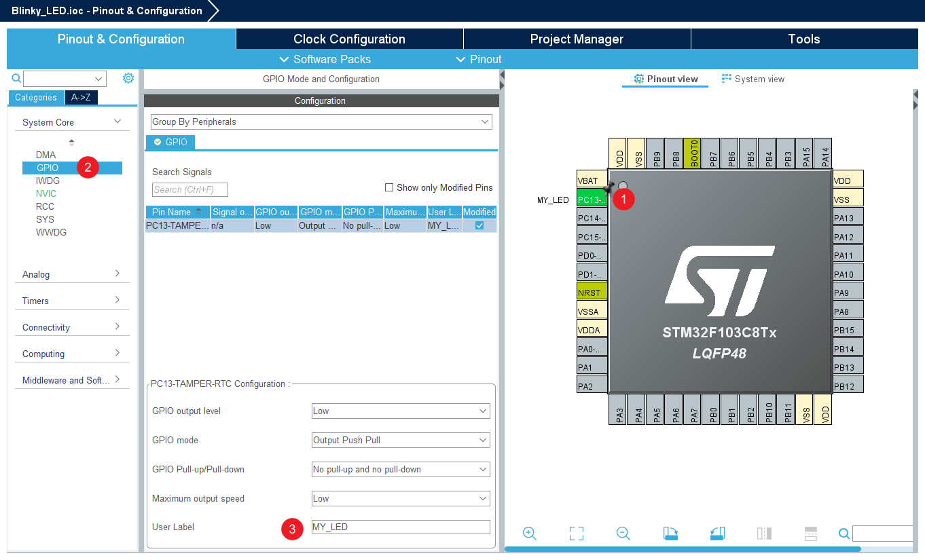Fit pinout view to screen

577,534
